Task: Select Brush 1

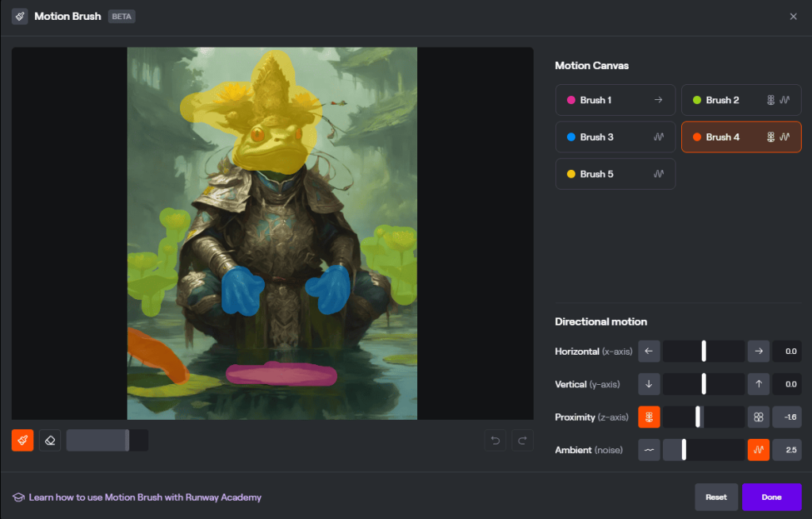Action: pyautogui.click(x=615, y=100)
